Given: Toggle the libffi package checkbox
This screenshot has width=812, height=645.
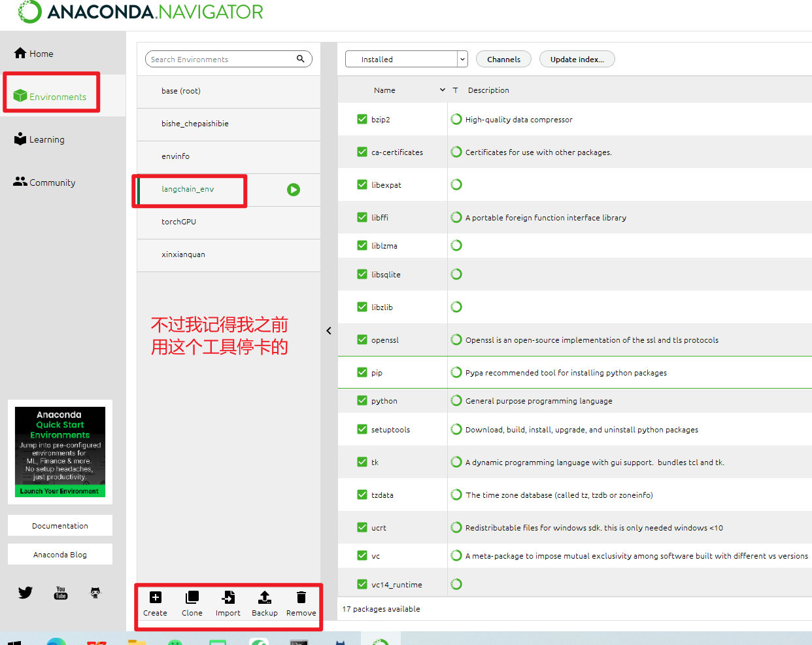Looking at the screenshot, I should pos(362,217).
